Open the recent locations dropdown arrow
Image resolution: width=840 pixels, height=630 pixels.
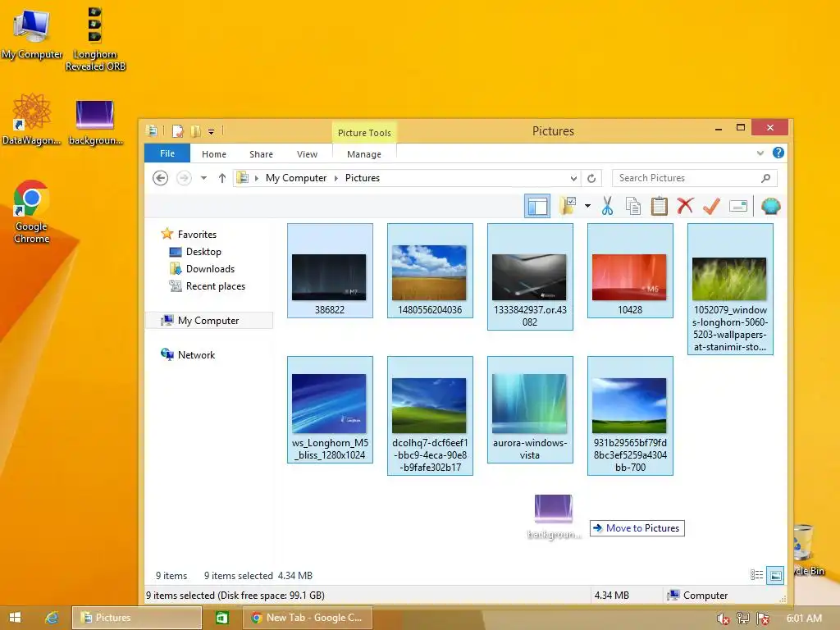(203, 178)
